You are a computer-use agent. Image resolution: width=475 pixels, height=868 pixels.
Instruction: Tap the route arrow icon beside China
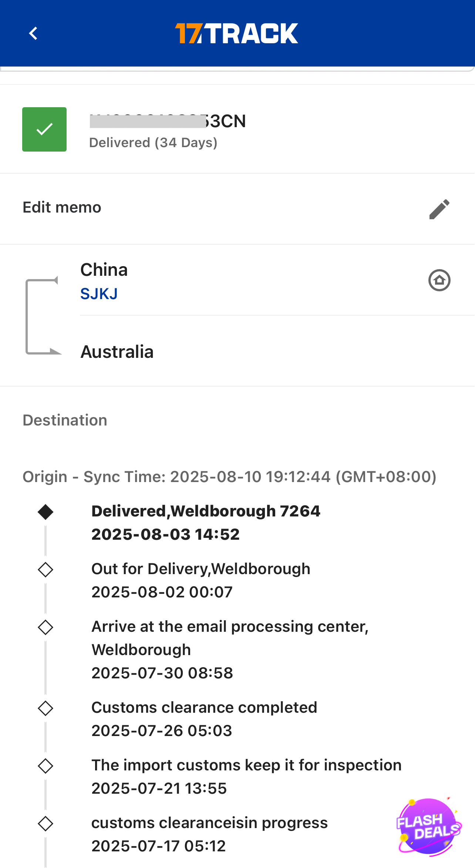click(x=42, y=316)
